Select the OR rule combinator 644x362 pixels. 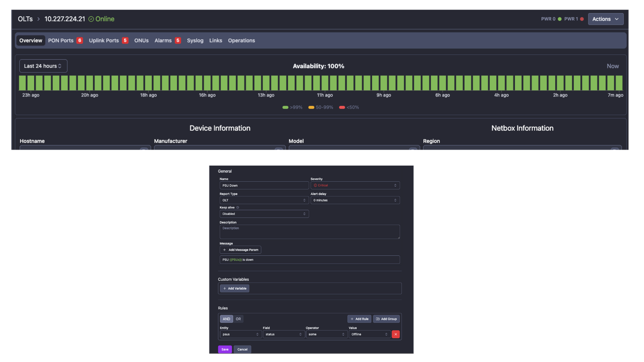pos(238,319)
